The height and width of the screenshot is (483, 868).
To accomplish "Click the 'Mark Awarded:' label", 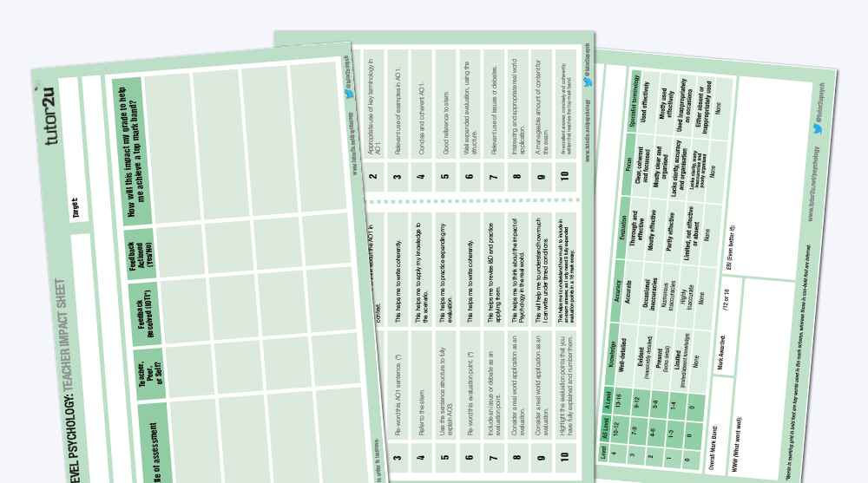I will [720, 352].
